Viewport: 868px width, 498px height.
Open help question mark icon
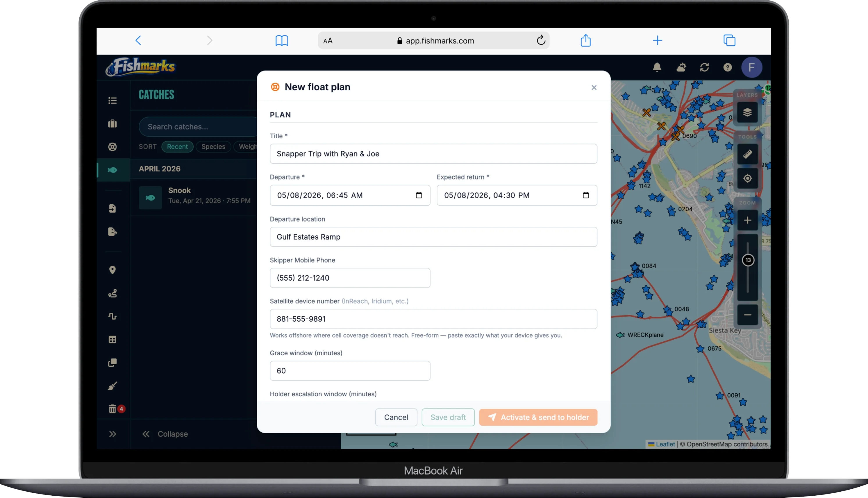coord(727,67)
